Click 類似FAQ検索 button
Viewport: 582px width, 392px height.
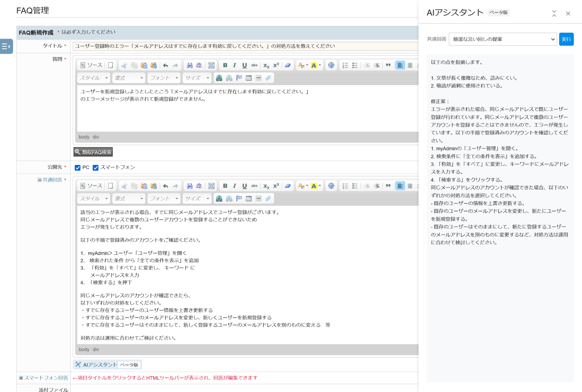tap(93, 152)
